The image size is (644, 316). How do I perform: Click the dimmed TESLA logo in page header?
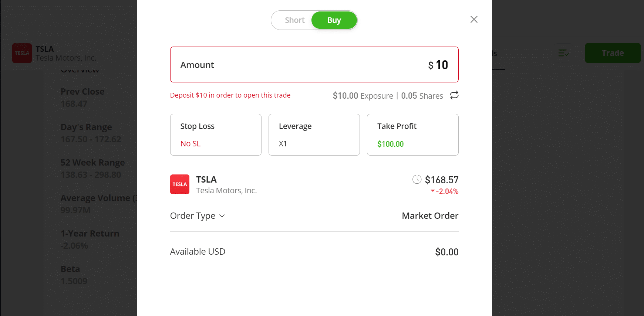(x=22, y=53)
